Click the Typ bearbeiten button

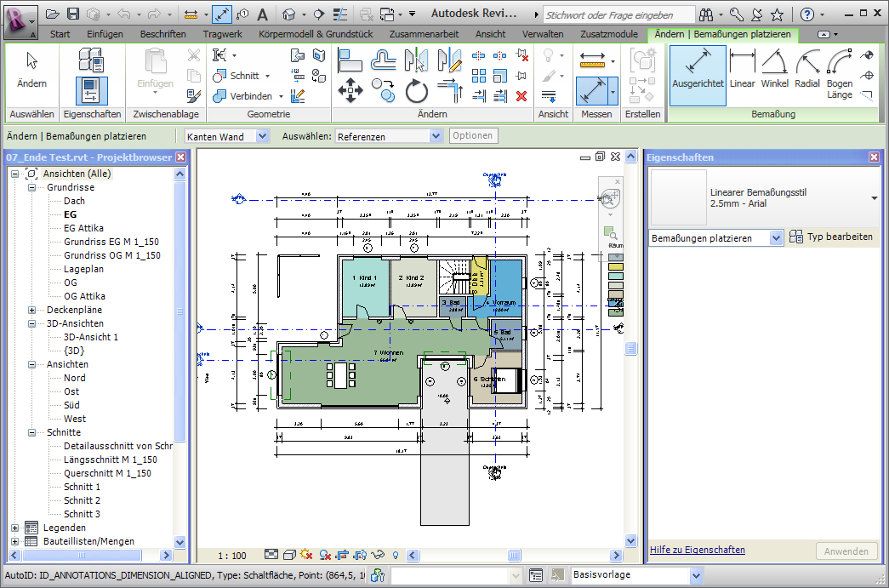point(832,237)
